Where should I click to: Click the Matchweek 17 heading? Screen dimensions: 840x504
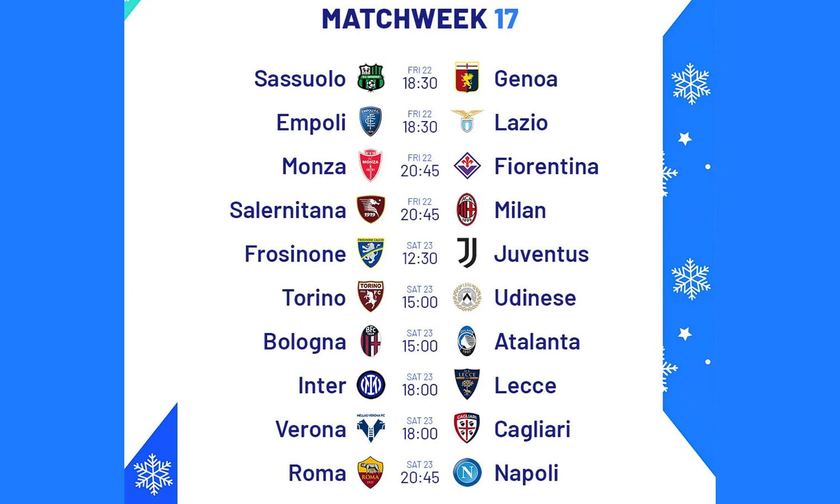pyautogui.click(x=420, y=18)
